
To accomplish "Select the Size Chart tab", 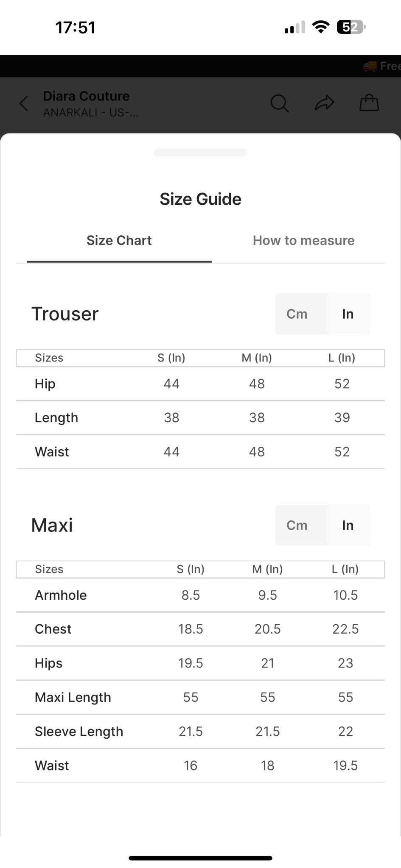I will click(119, 241).
